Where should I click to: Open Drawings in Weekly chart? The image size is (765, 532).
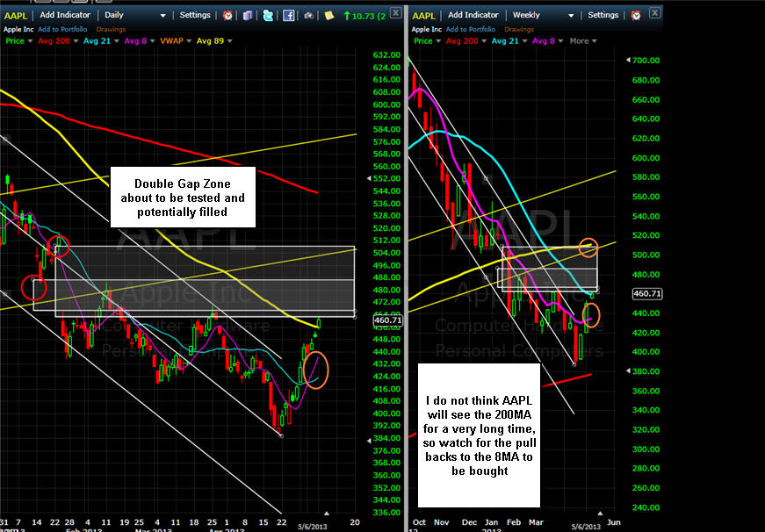519,29
